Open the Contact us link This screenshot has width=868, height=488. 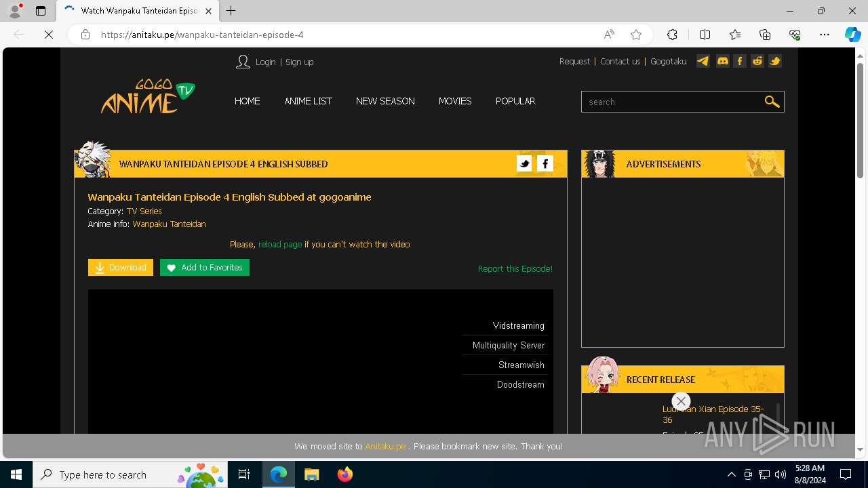620,61
